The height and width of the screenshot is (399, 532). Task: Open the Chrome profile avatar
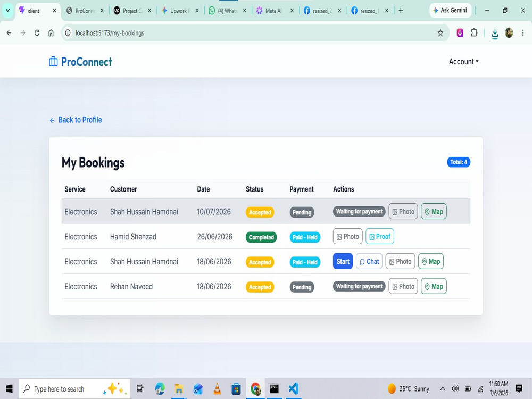tap(509, 33)
